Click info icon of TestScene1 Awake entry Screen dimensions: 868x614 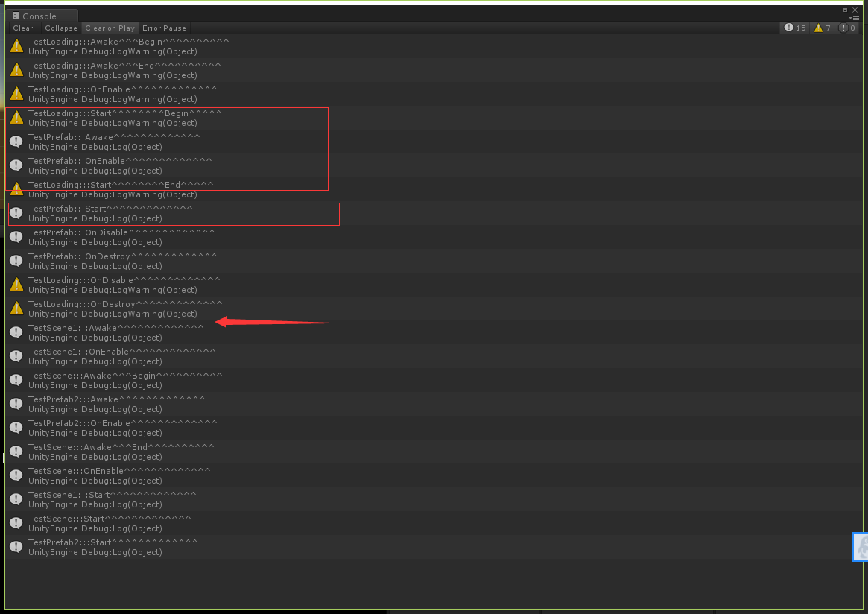tap(16, 332)
